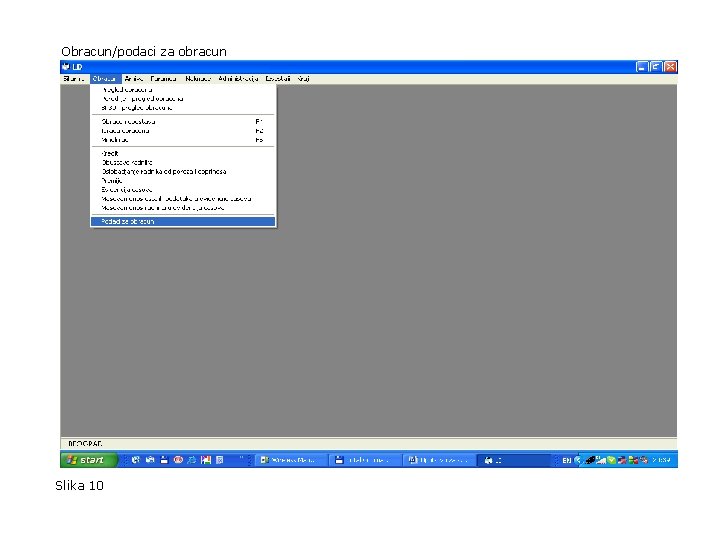This screenshot has height=540, width=720.
Task: Choose the Kredit menu entry
Action: pos(110,153)
